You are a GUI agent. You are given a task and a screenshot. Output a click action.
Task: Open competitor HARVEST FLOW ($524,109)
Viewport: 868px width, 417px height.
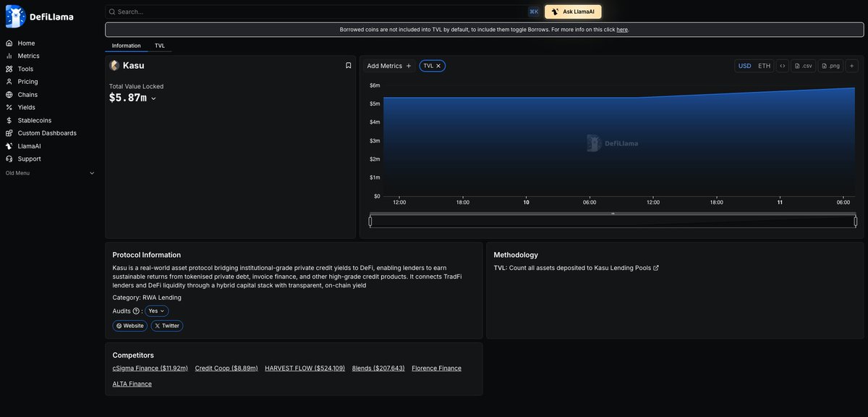305,368
